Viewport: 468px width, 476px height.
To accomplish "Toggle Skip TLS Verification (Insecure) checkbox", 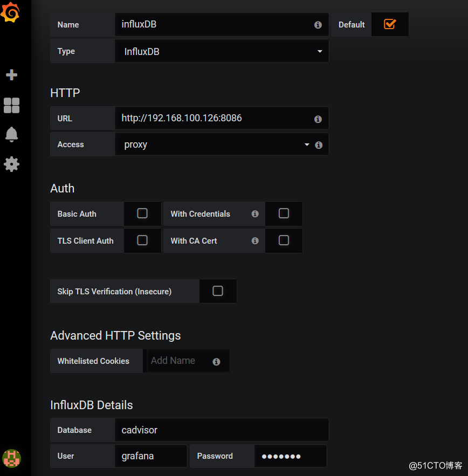I will 218,291.
